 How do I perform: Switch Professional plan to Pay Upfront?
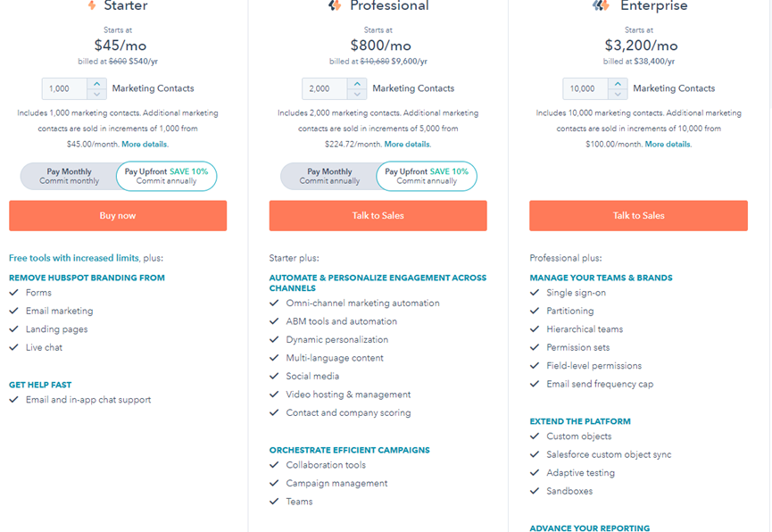427,176
